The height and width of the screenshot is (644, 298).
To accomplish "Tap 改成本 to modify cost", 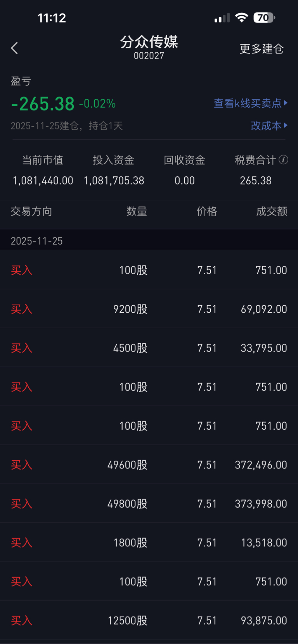I will (266, 126).
